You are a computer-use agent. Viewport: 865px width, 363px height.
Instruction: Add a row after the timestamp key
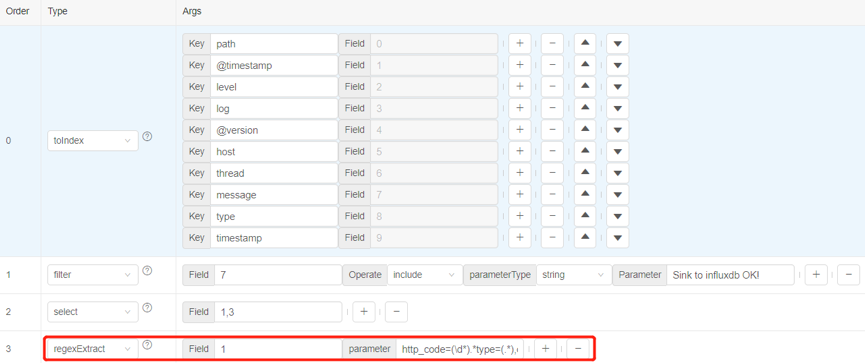coord(519,238)
